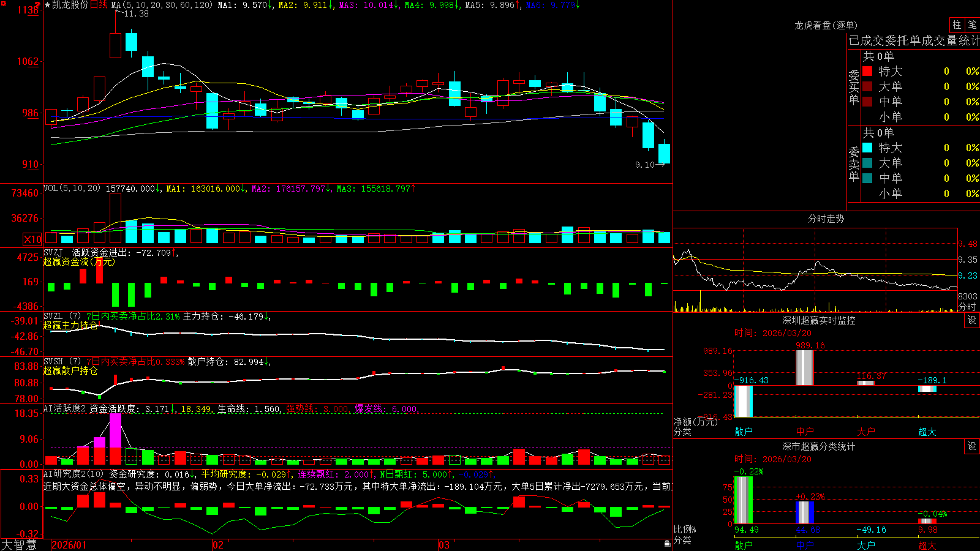980x551 pixels.
Task: Open 设 settings for 深圳超赢实时监控
Action: coord(972,320)
